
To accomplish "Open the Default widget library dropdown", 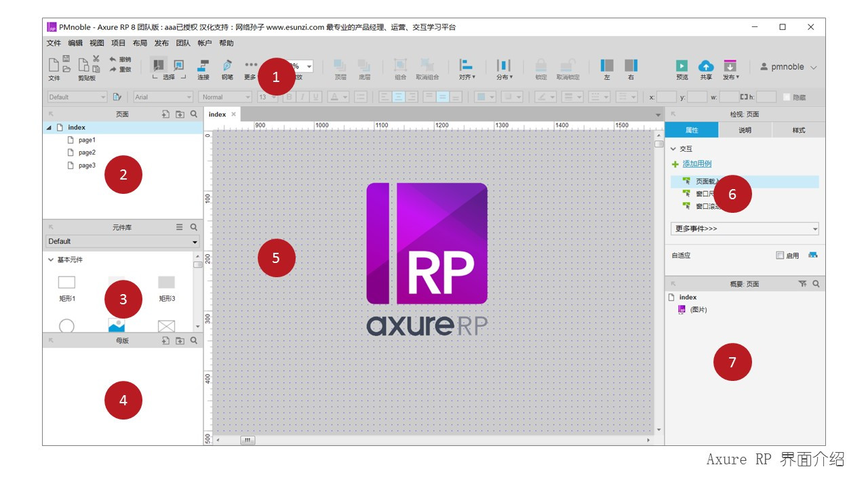I will point(122,241).
